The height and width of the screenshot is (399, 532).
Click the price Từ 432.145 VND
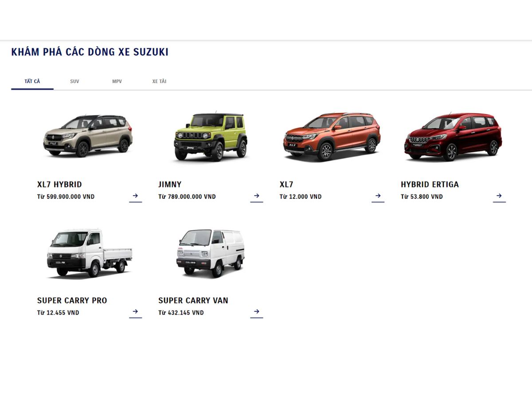[181, 313]
